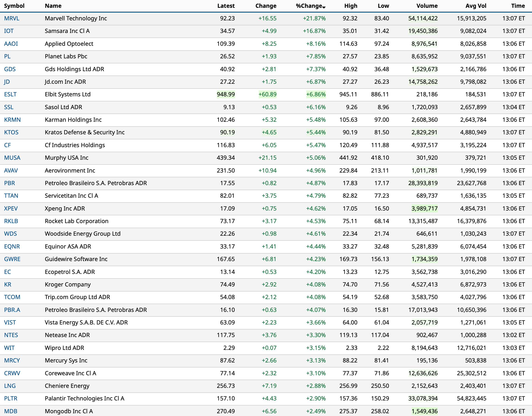Open the PLTR symbol link
The image size is (532, 416).
pos(11,398)
